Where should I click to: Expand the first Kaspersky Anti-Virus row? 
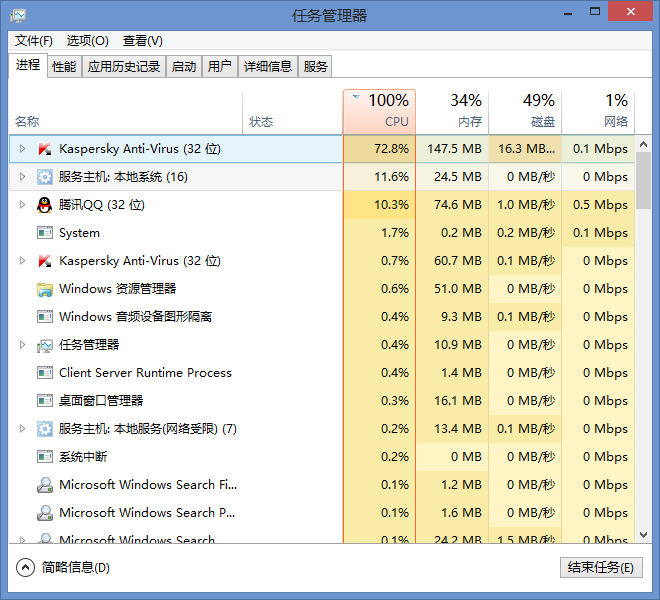click(x=23, y=149)
